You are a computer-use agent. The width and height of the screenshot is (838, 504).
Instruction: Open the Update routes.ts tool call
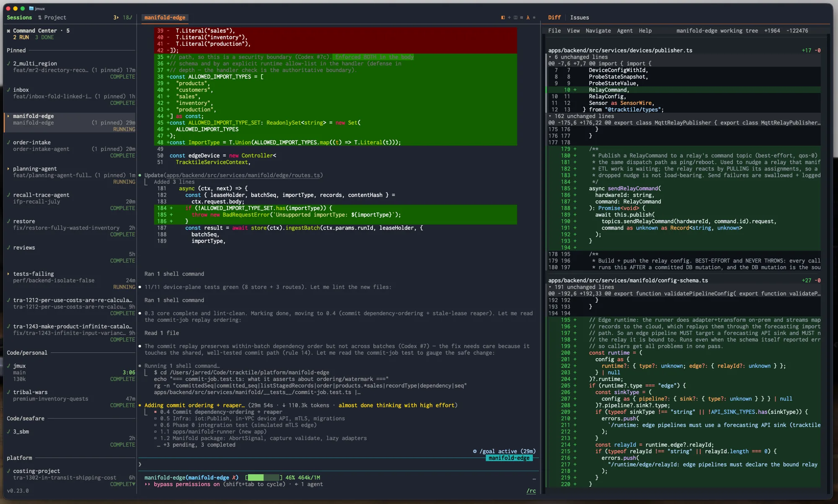[234, 175]
